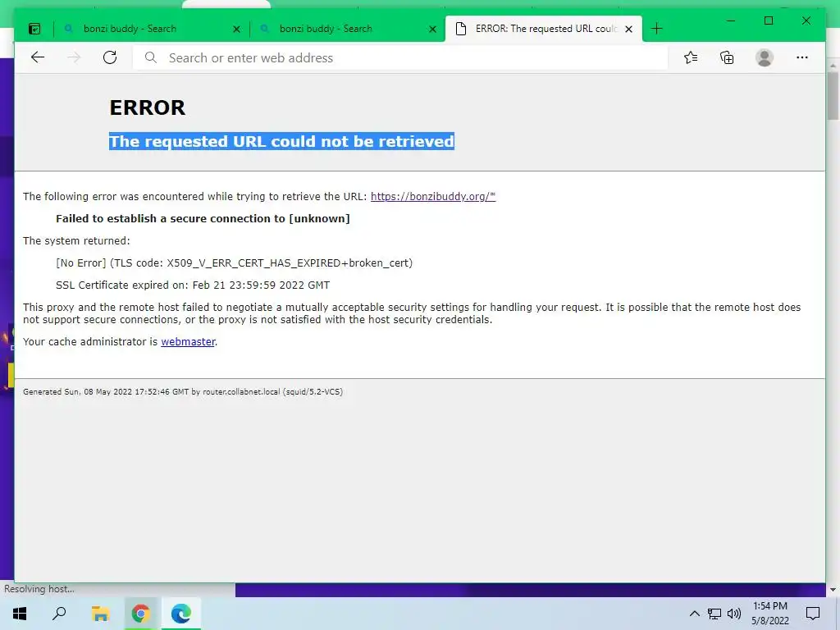The height and width of the screenshot is (630, 840).
Task: Open the Windows Start menu
Action: click(20, 614)
